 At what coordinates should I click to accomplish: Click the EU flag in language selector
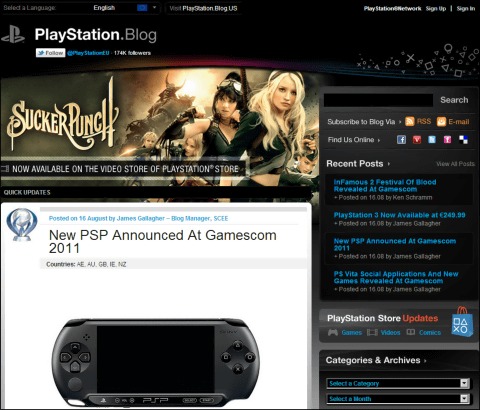tap(142, 7)
